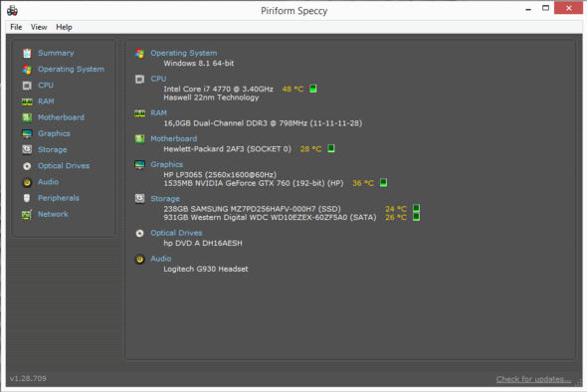
Task: Click the 'hp DVD A DH16AESH' text
Action: [x=203, y=244]
